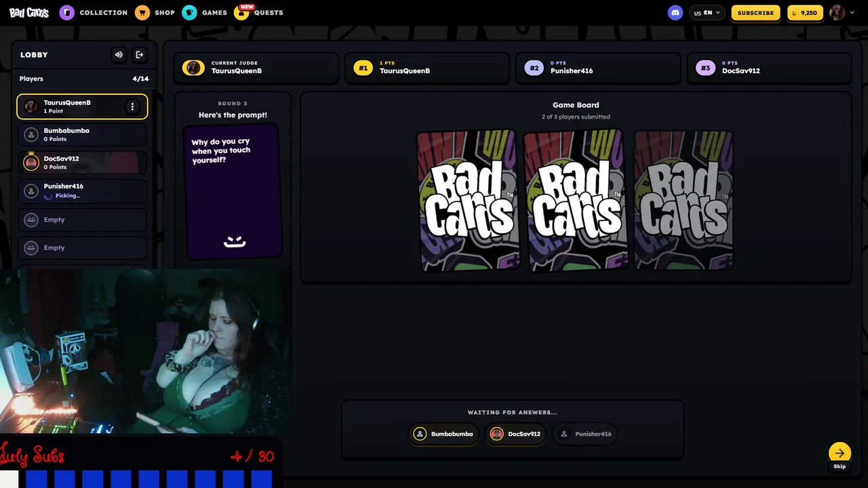Viewport: 868px width, 488px height.
Task: Click the "4/14" player count
Action: point(140,79)
